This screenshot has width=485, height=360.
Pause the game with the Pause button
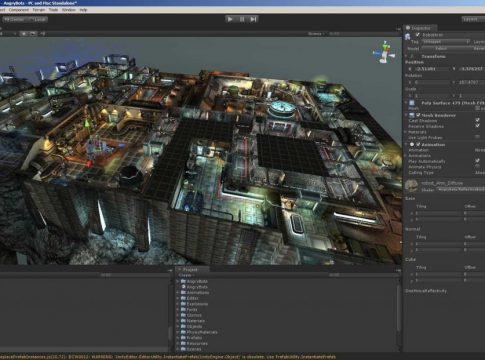[x=242, y=19]
